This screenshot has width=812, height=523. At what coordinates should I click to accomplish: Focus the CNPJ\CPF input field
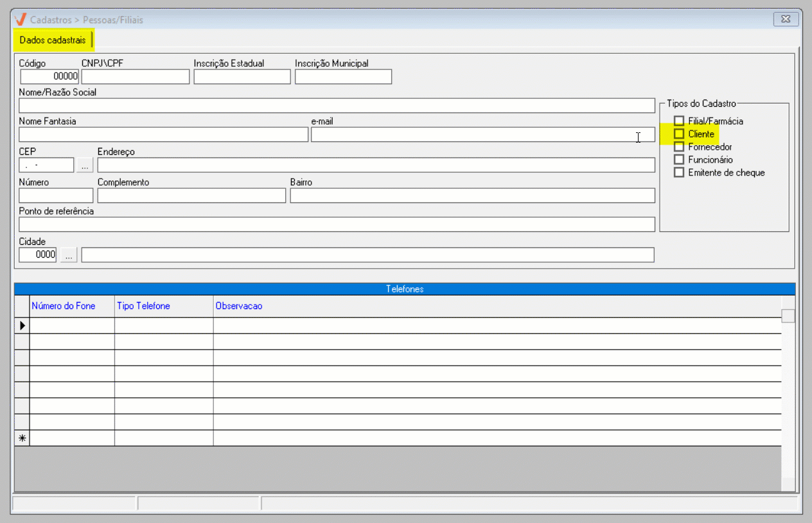coord(136,77)
